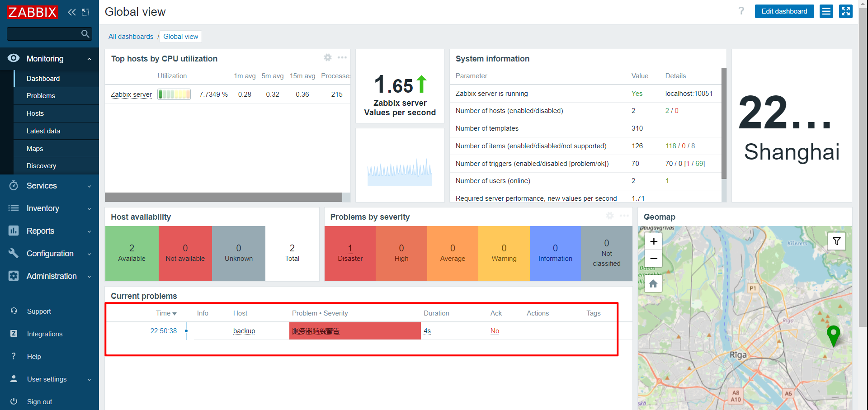The image size is (868, 410).
Task: Hide sidebar using the compact menu icon
Action: coord(85,12)
